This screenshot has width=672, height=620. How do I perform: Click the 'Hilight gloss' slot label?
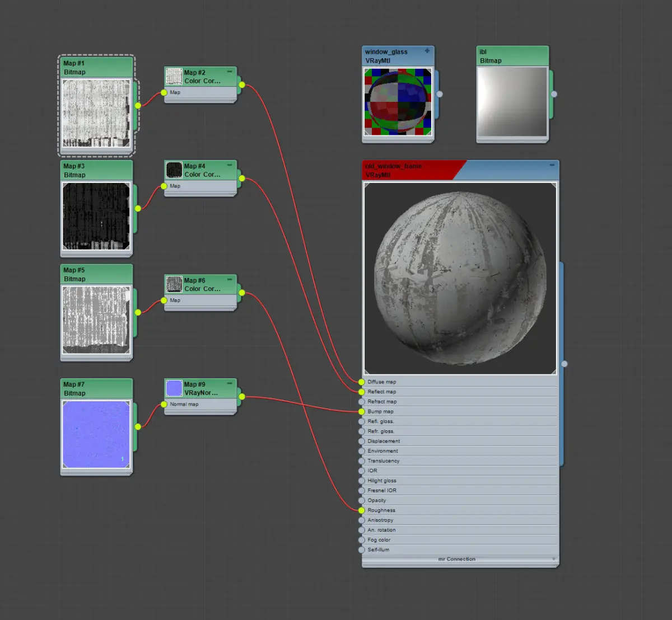(382, 481)
